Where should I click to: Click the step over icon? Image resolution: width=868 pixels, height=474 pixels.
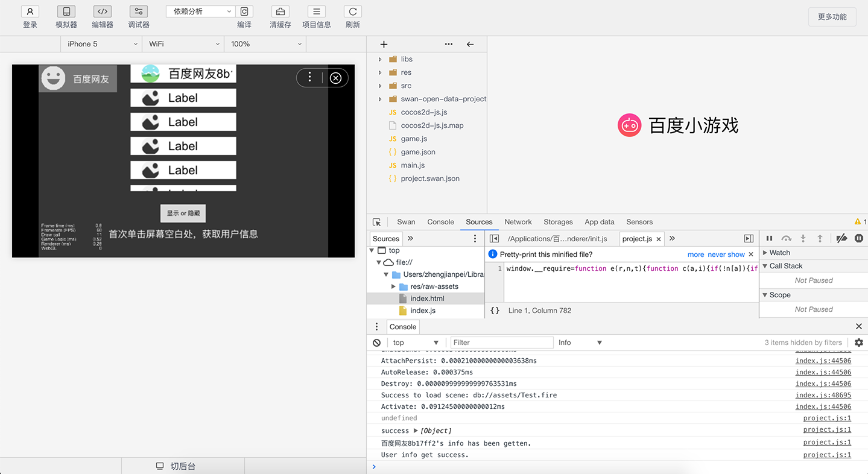point(786,238)
